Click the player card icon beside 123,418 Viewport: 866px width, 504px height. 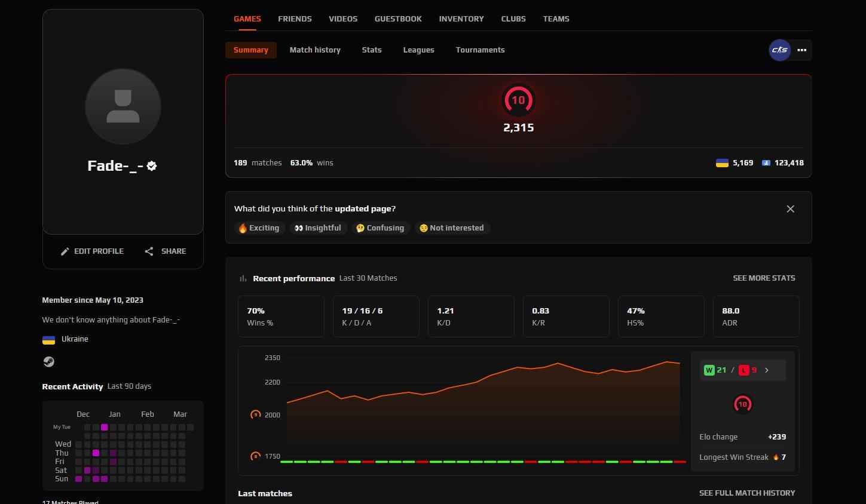pyautogui.click(x=766, y=162)
